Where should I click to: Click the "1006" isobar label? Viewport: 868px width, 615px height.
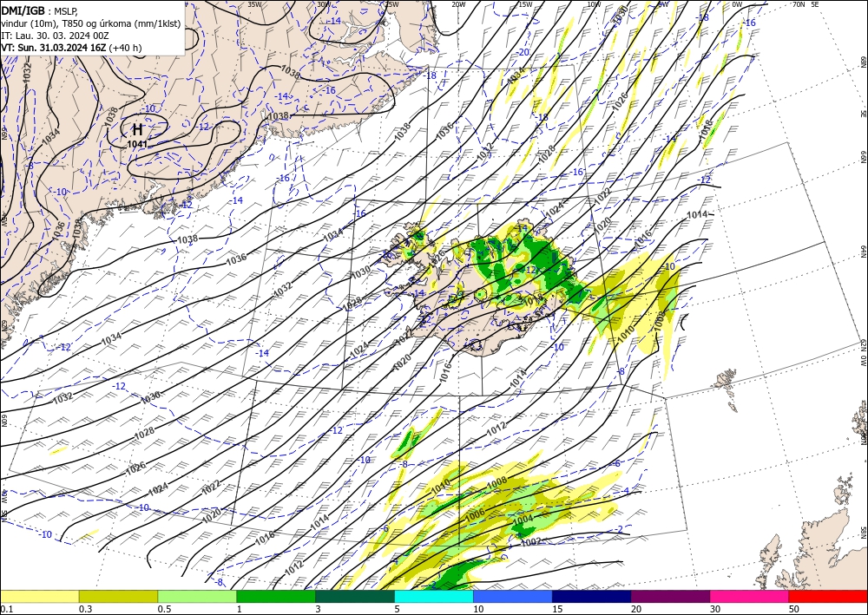(x=475, y=515)
